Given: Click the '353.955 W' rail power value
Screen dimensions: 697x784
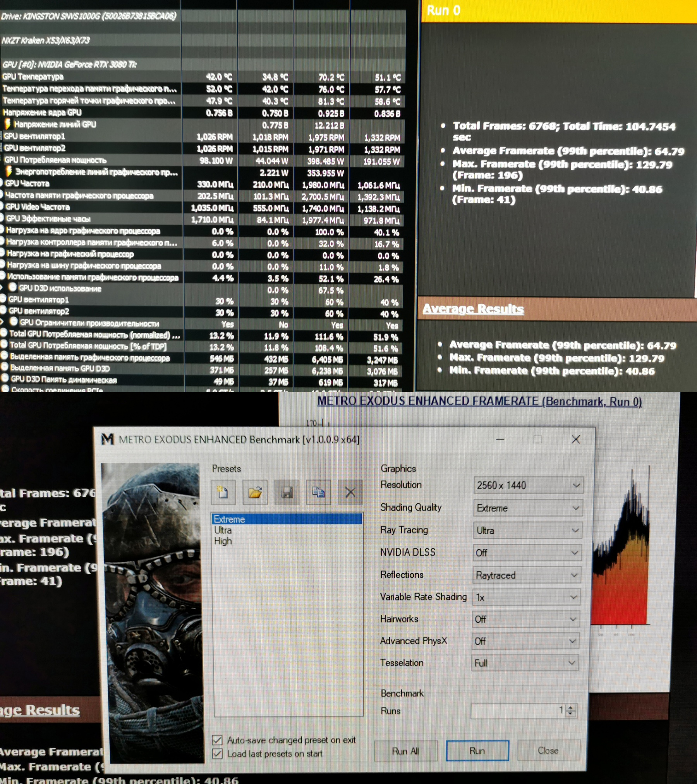Looking at the screenshot, I should [326, 173].
